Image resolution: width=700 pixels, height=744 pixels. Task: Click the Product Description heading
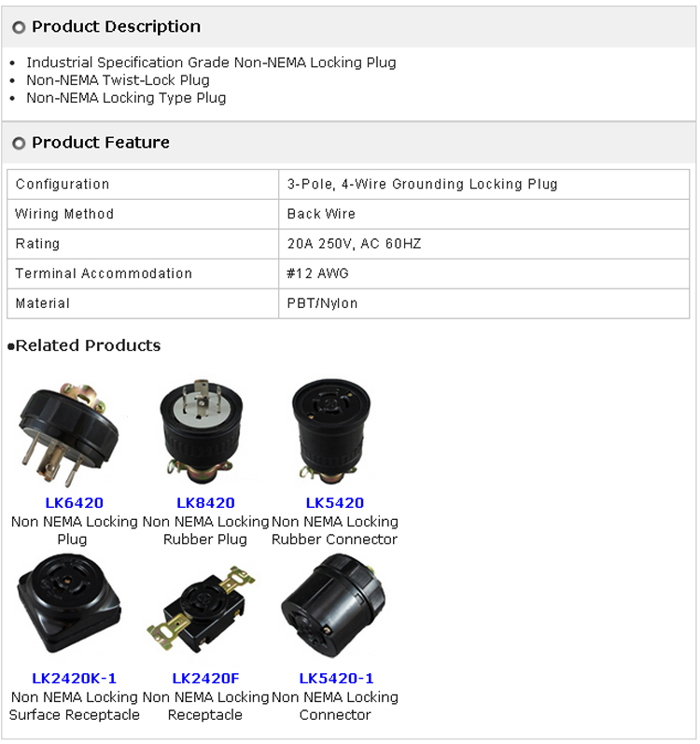coord(116,26)
